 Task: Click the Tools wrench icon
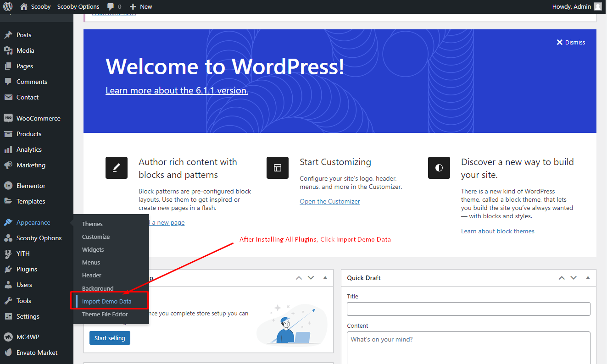point(8,301)
